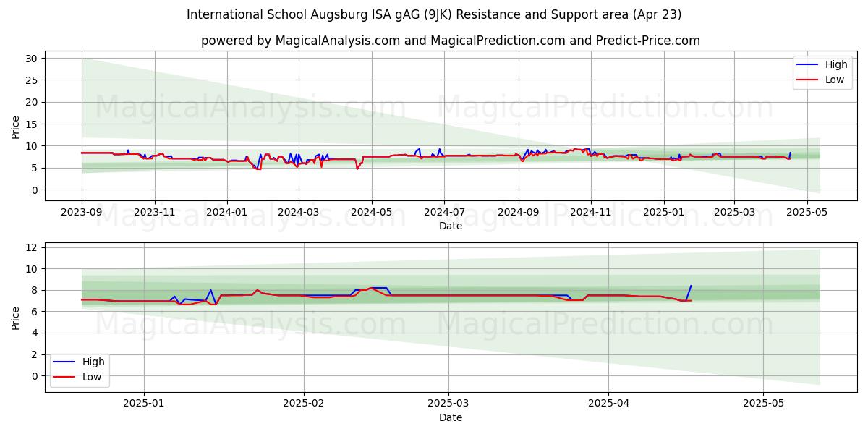Click the '15' y-axis tick, top chart
This screenshot has height=434, width=868.
click(33, 124)
